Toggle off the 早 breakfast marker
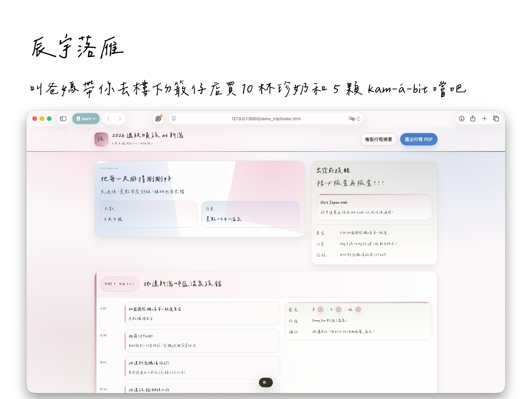The image size is (532, 399). point(321,310)
